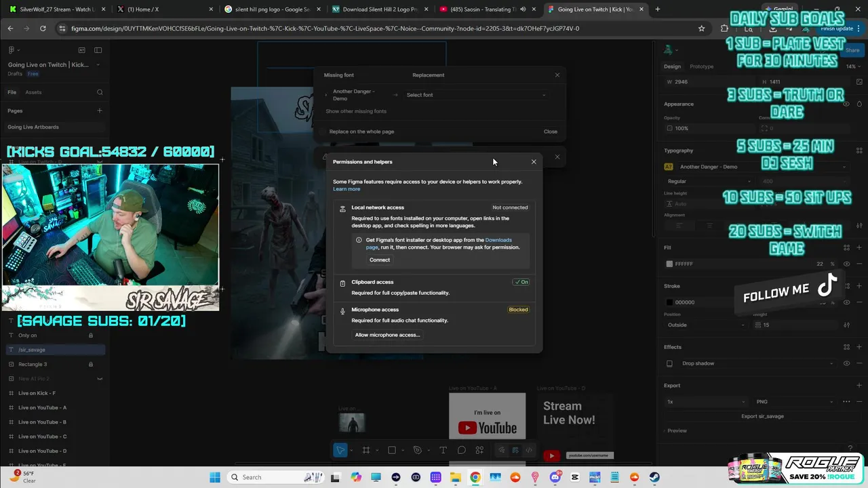
Task: Select the Text tool
Action: pyautogui.click(x=443, y=450)
